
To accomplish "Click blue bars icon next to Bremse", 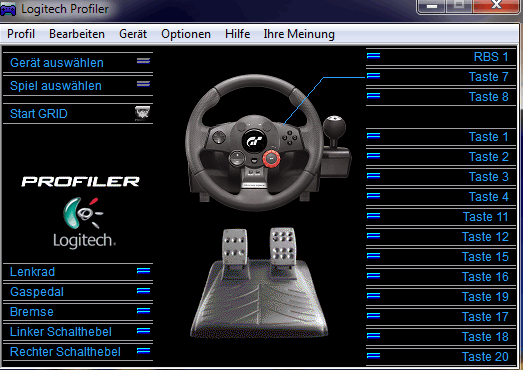I will (x=143, y=311).
